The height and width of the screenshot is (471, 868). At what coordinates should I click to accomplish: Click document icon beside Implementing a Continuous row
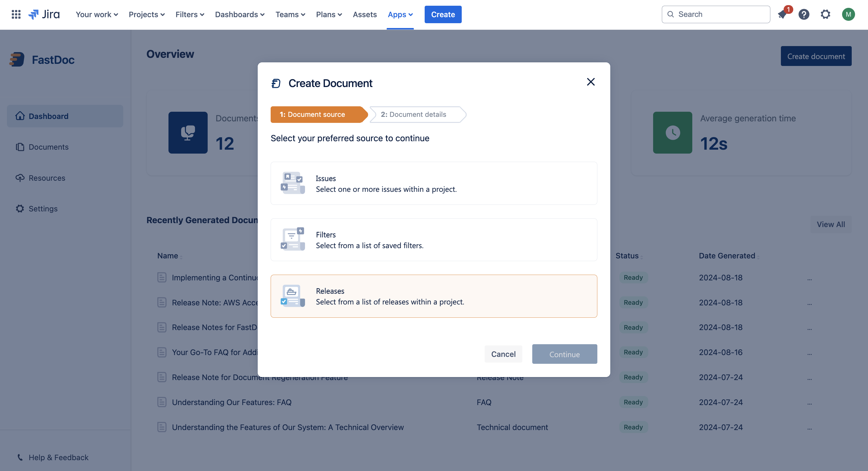point(162,277)
